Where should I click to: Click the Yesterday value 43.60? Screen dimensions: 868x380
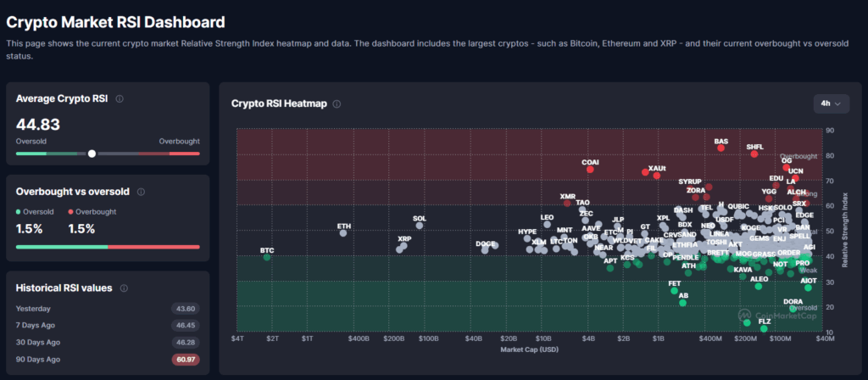(186, 309)
